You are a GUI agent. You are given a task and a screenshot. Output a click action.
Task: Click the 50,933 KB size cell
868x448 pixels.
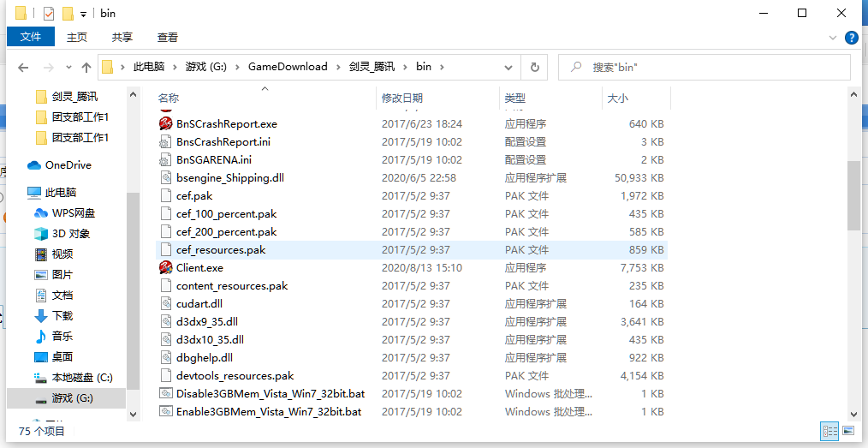pyautogui.click(x=639, y=178)
